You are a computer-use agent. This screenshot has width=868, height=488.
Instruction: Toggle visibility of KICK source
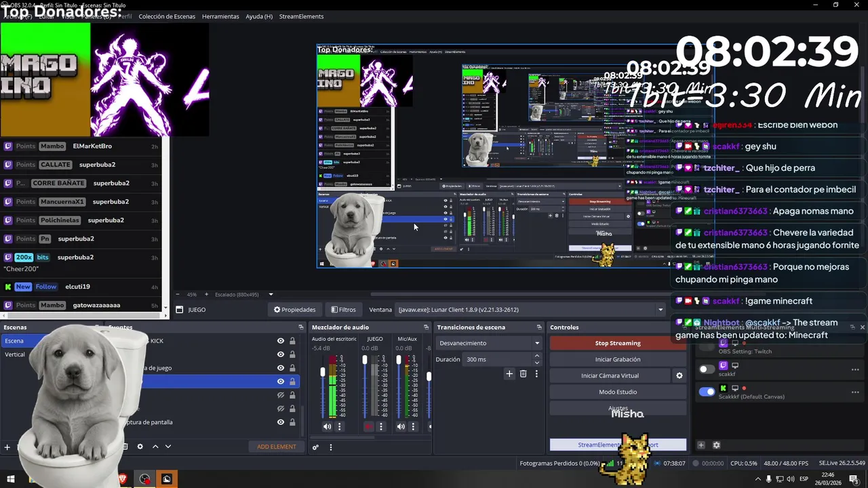tap(281, 341)
